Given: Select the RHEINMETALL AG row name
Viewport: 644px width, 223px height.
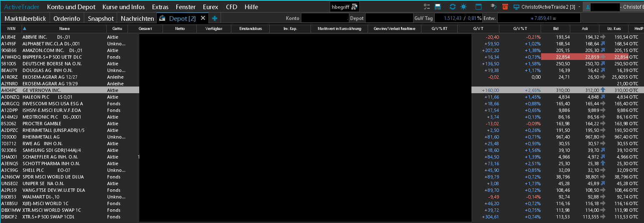Looking at the screenshot, I should coord(41,137).
